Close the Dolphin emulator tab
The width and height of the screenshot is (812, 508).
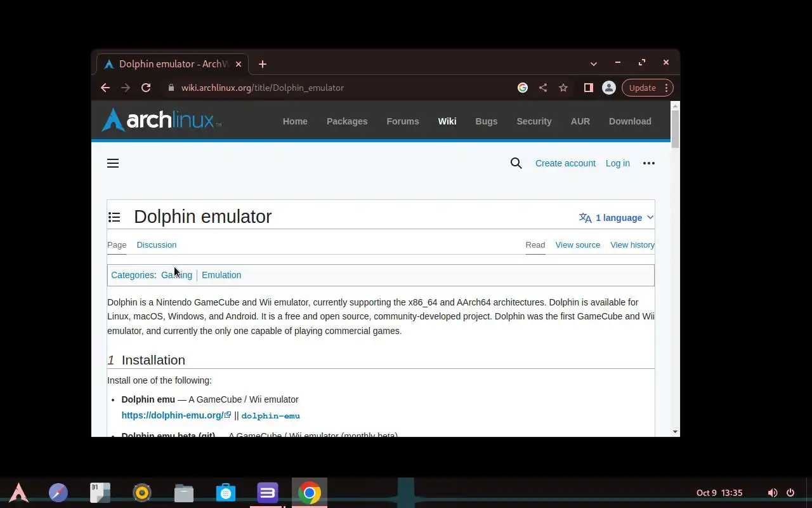click(x=239, y=64)
